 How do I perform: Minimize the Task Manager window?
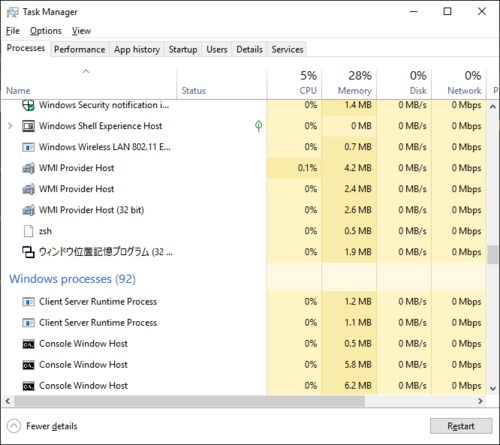pyautogui.click(x=414, y=12)
